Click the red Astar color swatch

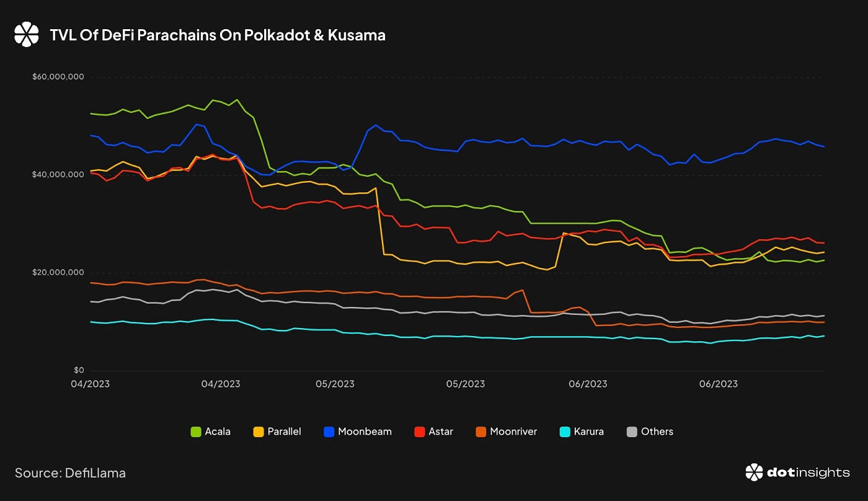420,431
